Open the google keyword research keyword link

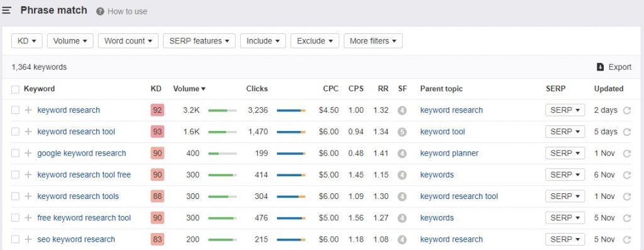tap(82, 154)
